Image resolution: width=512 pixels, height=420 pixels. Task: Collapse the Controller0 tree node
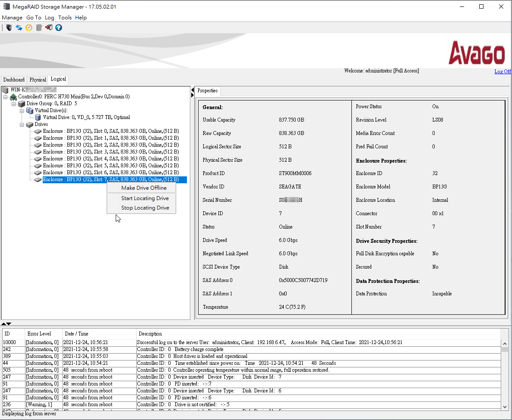pyautogui.click(x=6, y=97)
